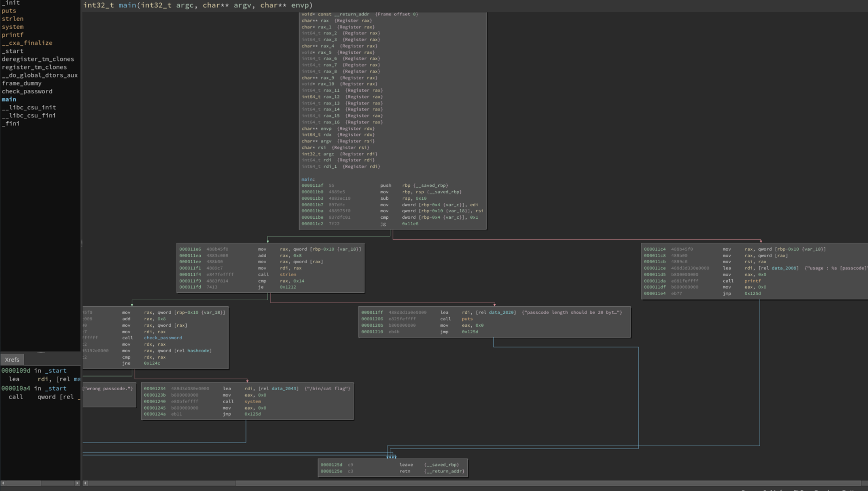
Task: Select _start in the function list
Action: 12,51
